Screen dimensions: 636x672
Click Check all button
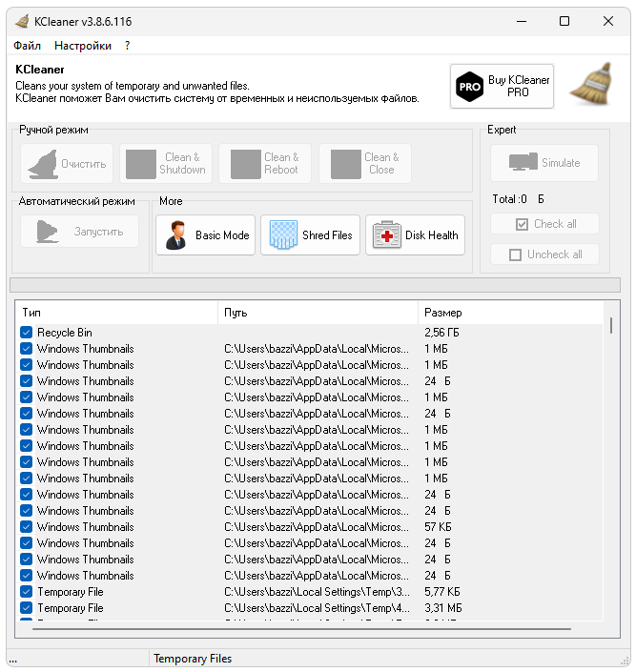544,224
